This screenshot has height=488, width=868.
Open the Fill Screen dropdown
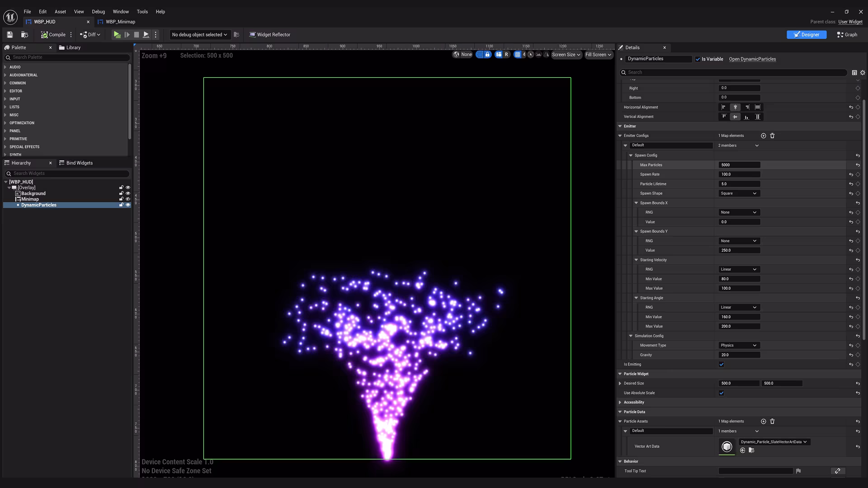pyautogui.click(x=598, y=55)
